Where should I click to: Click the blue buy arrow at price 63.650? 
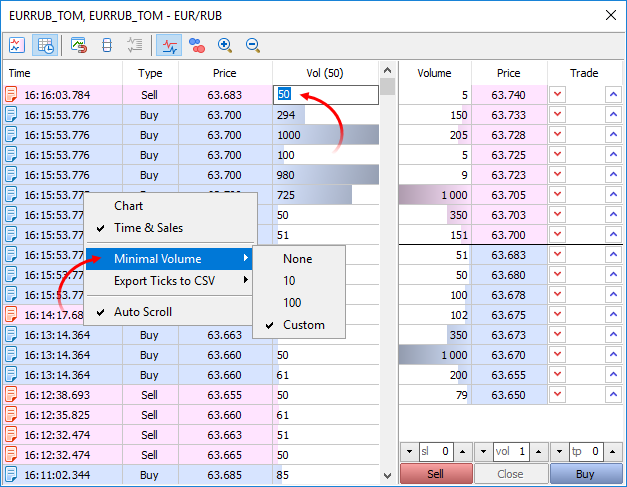pyautogui.click(x=613, y=395)
